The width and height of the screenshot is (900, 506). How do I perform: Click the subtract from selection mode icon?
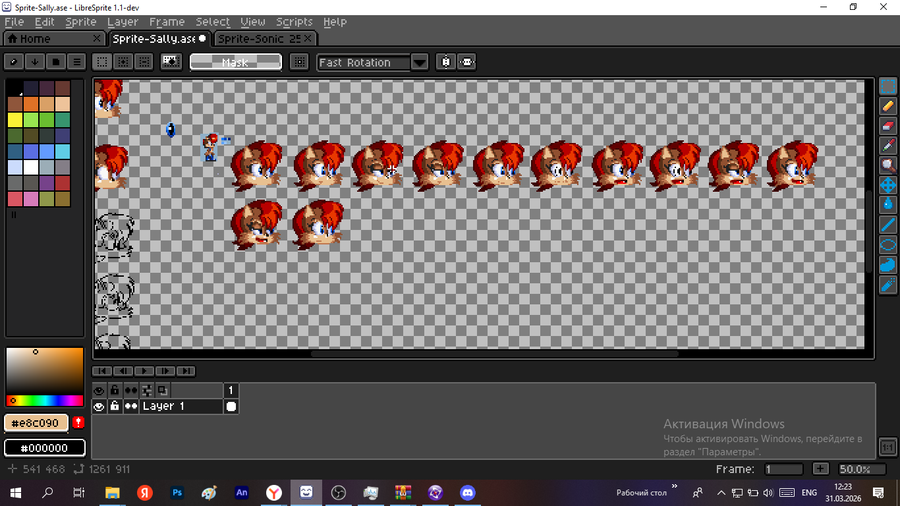tap(144, 62)
